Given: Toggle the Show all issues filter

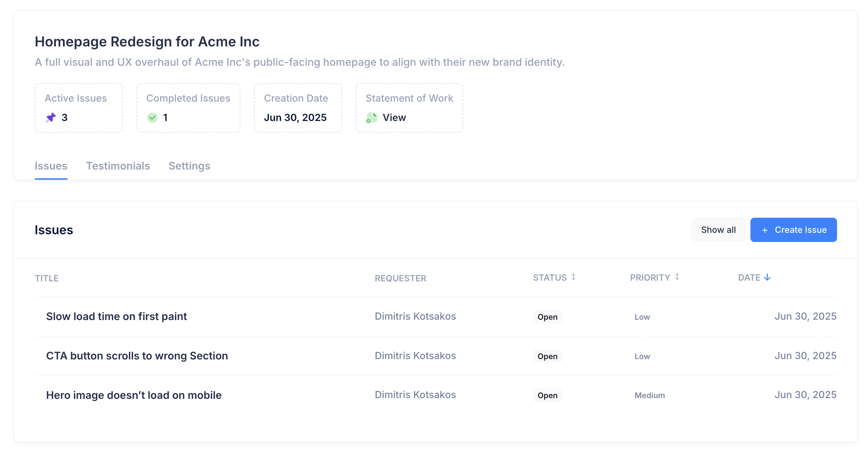Looking at the screenshot, I should pyautogui.click(x=718, y=230).
